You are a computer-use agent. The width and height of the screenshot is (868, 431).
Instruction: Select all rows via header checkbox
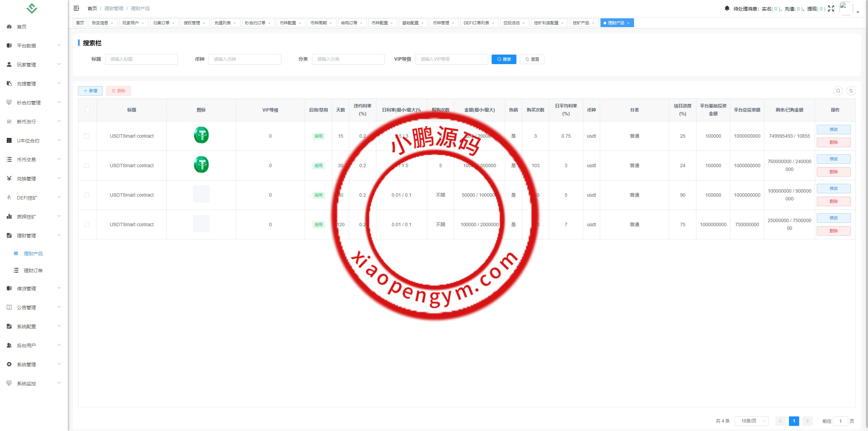(x=87, y=110)
